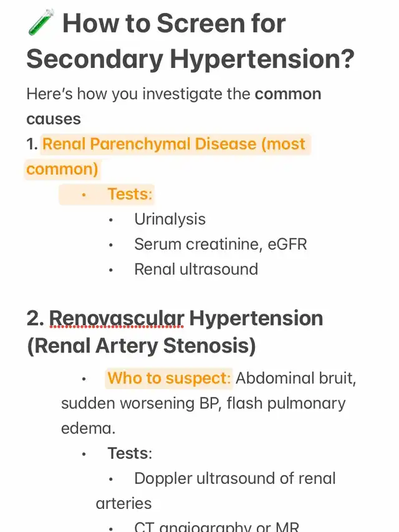Image resolution: width=399 pixels, height=532 pixels.
Task: Click the "Doppler ultrasound of renal" line
Action: coord(235,478)
